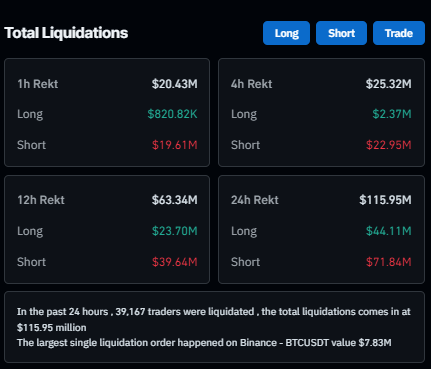Screen dimensions: 431x369
Task: Click the 4h Rekt total $25.32M
Action: 389,84
